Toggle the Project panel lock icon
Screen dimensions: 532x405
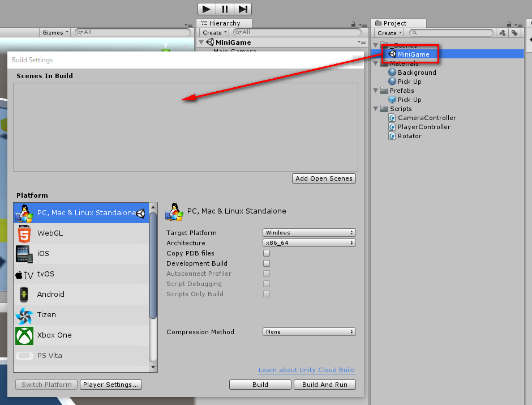pos(509,24)
